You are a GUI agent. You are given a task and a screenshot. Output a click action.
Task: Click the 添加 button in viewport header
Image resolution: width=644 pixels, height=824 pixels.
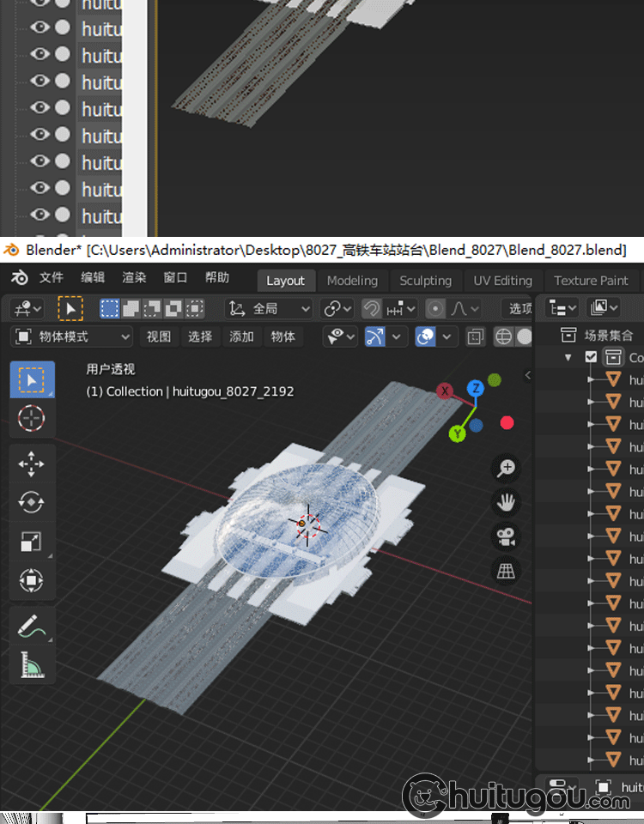click(x=241, y=336)
